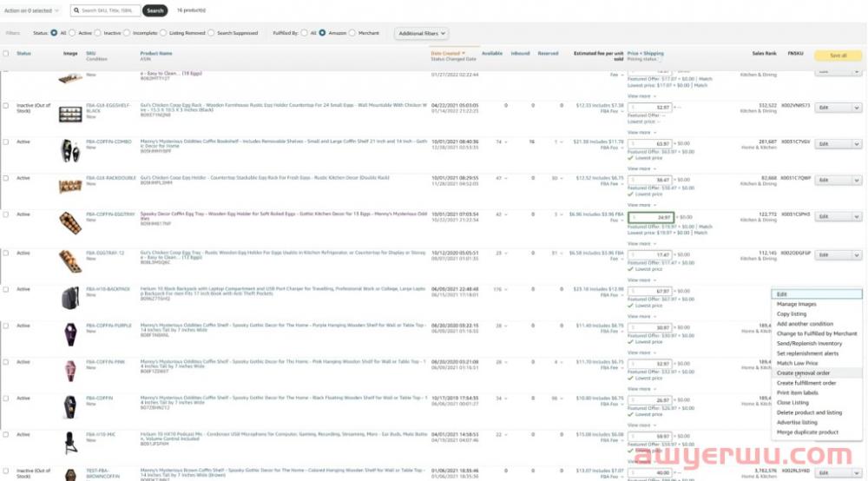Select Search Suppressed status radio button

click(211, 33)
